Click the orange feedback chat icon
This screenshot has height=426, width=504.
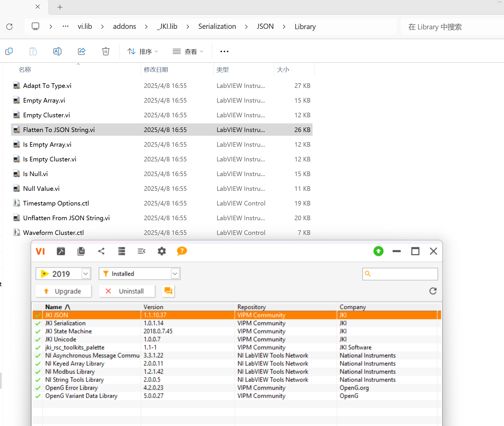[168, 291]
